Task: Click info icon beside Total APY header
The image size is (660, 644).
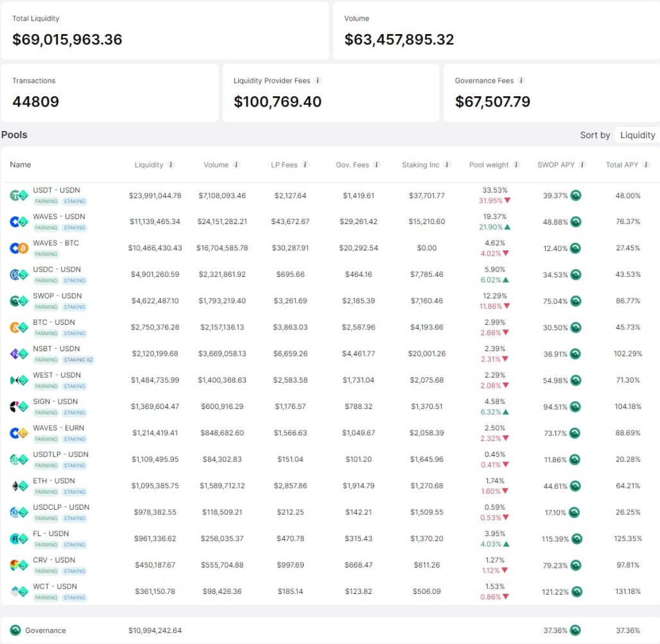Action: click(646, 164)
